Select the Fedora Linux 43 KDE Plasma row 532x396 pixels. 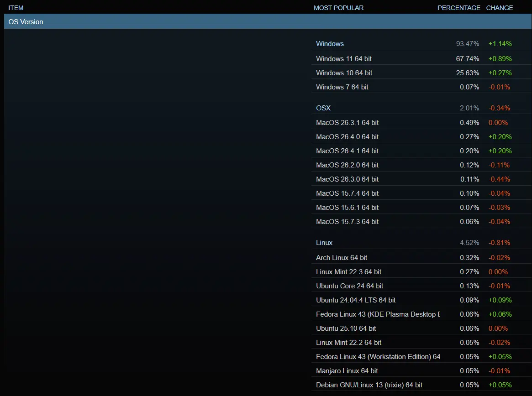point(421,314)
